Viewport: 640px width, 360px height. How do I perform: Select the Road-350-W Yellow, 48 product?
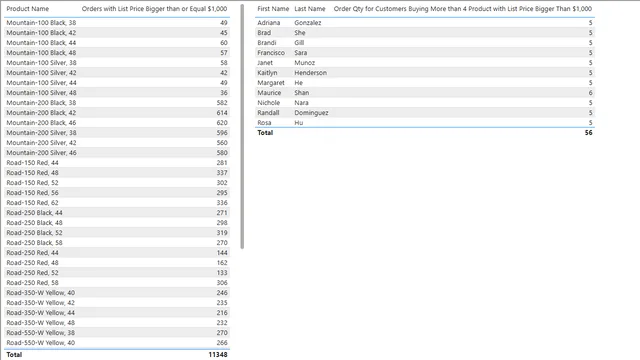[x=40, y=322]
